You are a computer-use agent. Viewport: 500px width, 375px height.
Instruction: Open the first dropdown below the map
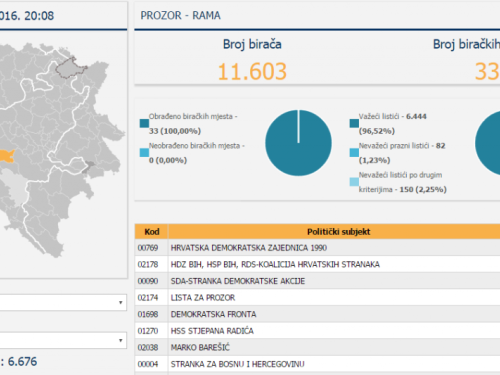coord(63,302)
